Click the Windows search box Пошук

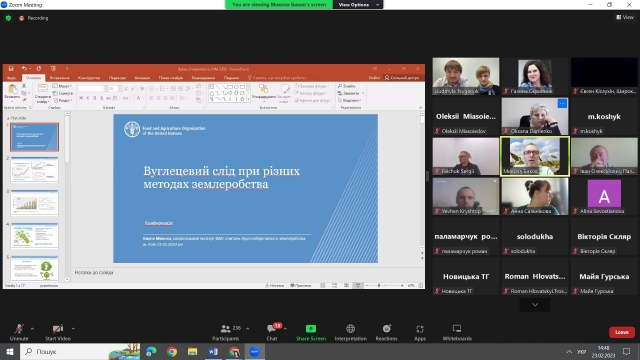(80, 351)
